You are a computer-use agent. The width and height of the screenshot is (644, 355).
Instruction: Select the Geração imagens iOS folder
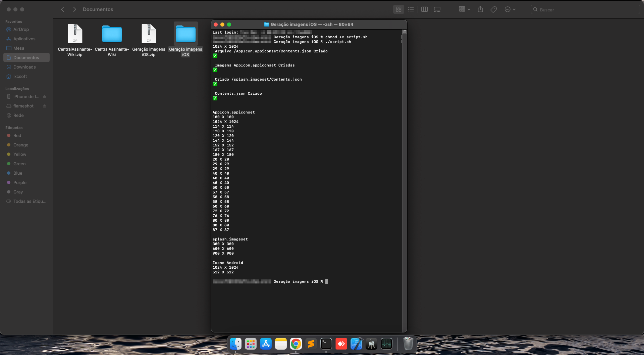pyautogui.click(x=185, y=40)
